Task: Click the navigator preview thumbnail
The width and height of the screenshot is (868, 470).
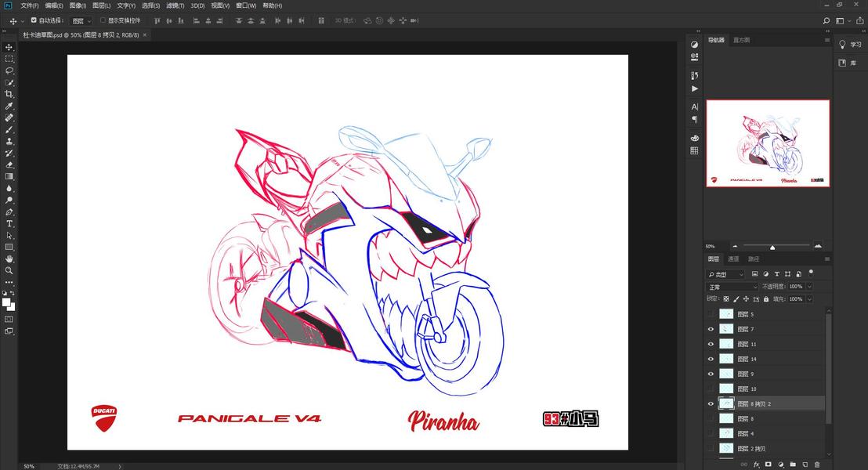Action: click(x=768, y=143)
